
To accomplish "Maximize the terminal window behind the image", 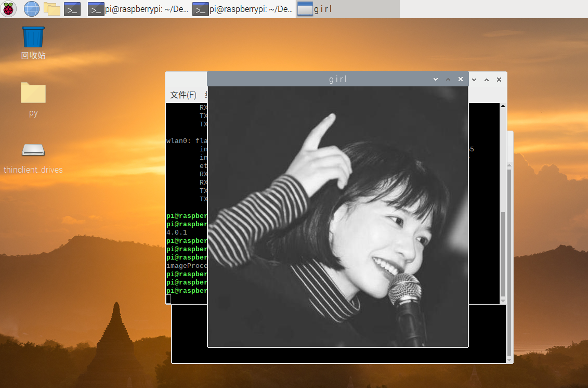I will pyautogui.click(x=487, y=80).
